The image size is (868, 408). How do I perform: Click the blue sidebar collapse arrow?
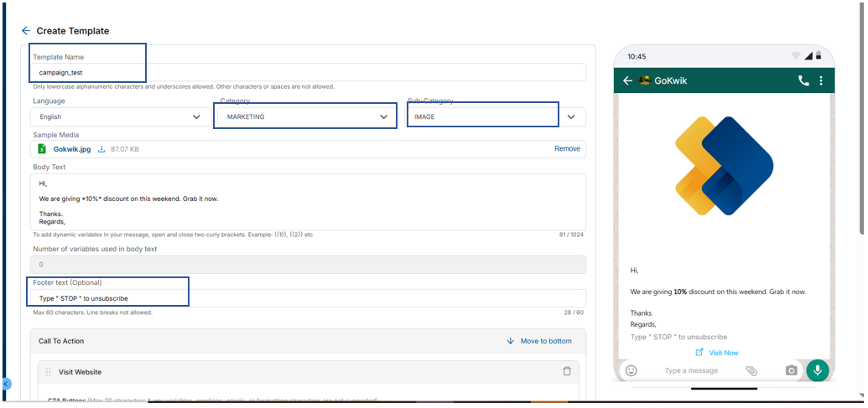click(x=6, y=383)
